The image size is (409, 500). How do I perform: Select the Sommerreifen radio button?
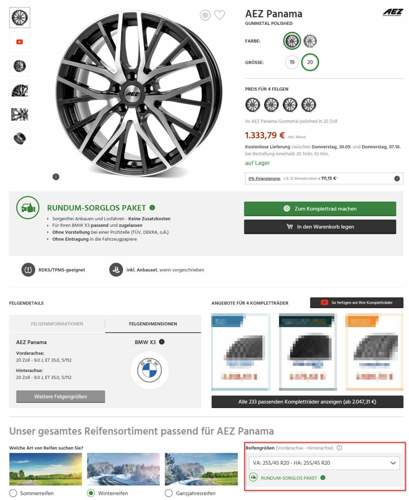click(x=13, y=493)
